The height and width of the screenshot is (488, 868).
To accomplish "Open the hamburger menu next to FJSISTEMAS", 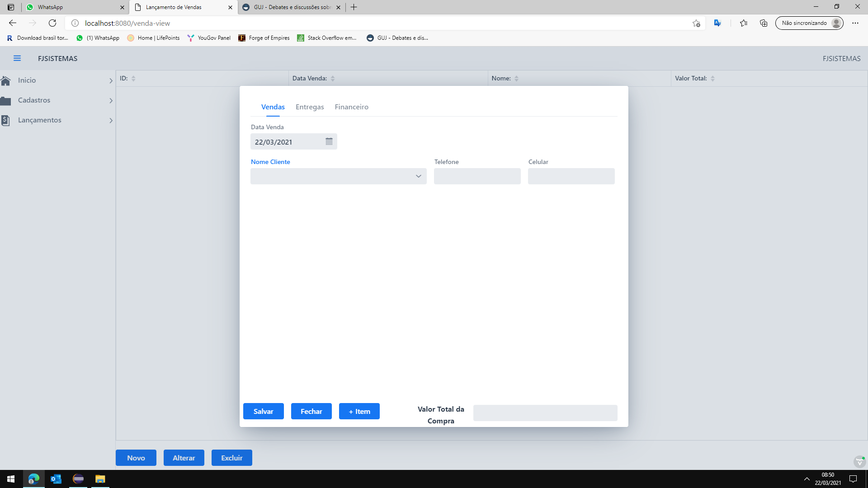I will (17, 58).
